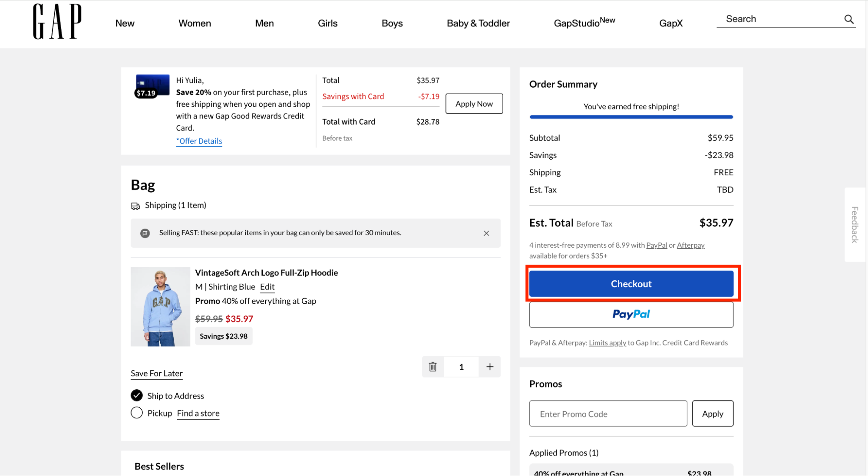Select Ship to Address option

point(137,395)
